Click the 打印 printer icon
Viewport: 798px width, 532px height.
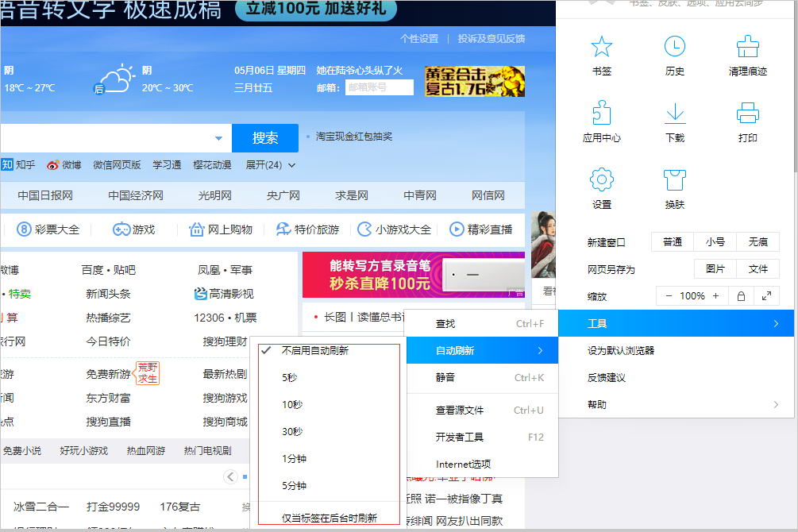coord(748,113)
